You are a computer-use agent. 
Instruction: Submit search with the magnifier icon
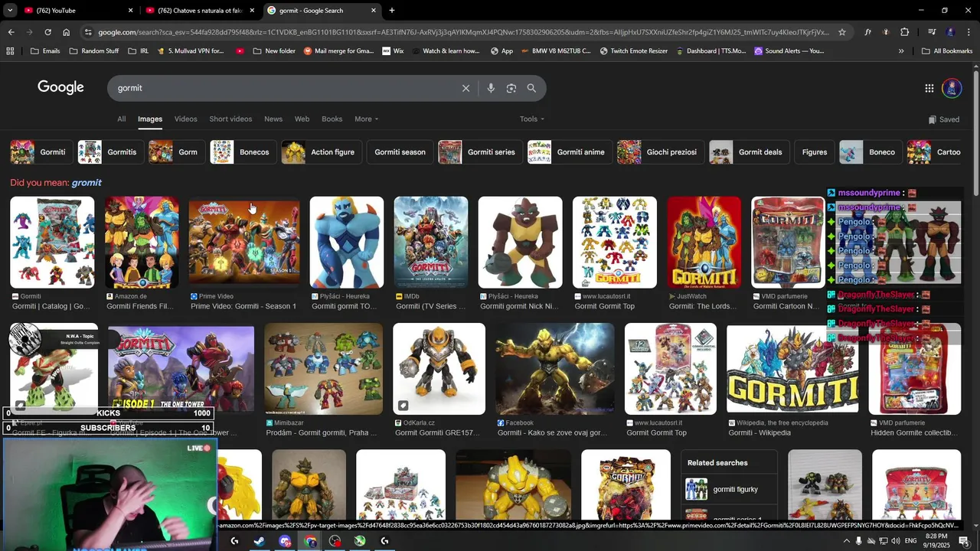pos(531,88)
